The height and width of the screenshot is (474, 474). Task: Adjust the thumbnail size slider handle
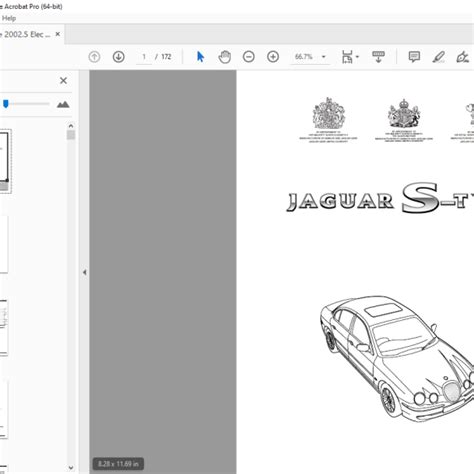(6, 104)
